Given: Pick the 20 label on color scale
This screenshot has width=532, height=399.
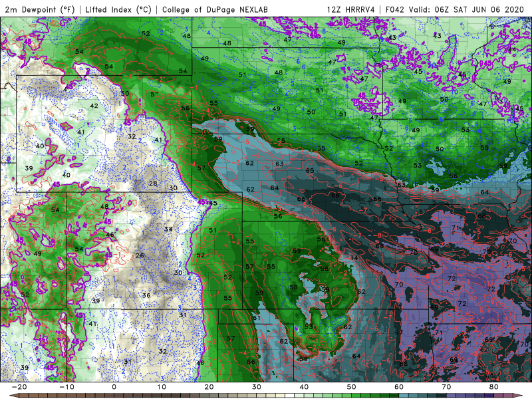Looking at the screenshot, I should (209, 387).
